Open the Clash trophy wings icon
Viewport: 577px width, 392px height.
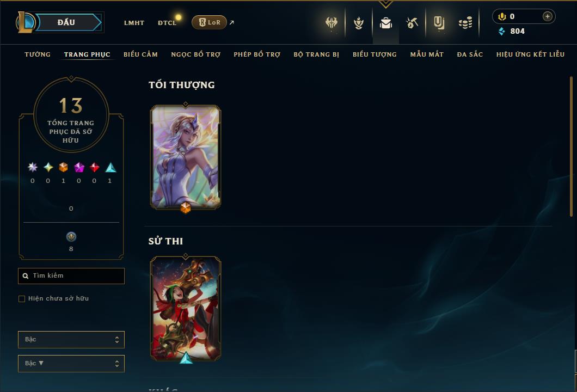[x=332, y=23]
